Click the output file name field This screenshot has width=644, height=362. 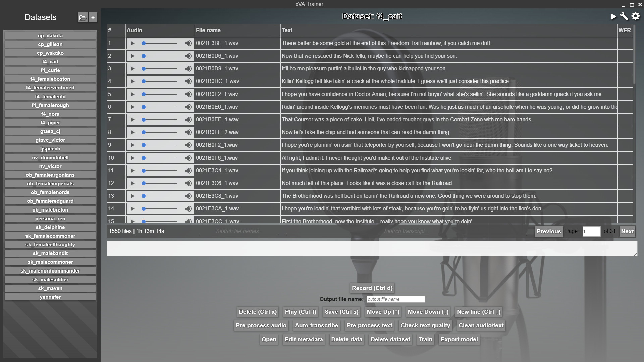click(x=395, y=299)
